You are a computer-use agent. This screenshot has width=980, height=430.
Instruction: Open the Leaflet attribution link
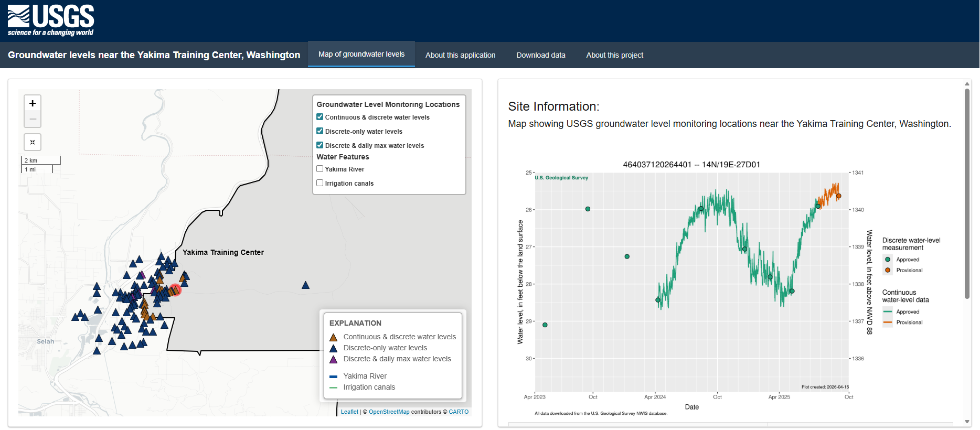349,412
